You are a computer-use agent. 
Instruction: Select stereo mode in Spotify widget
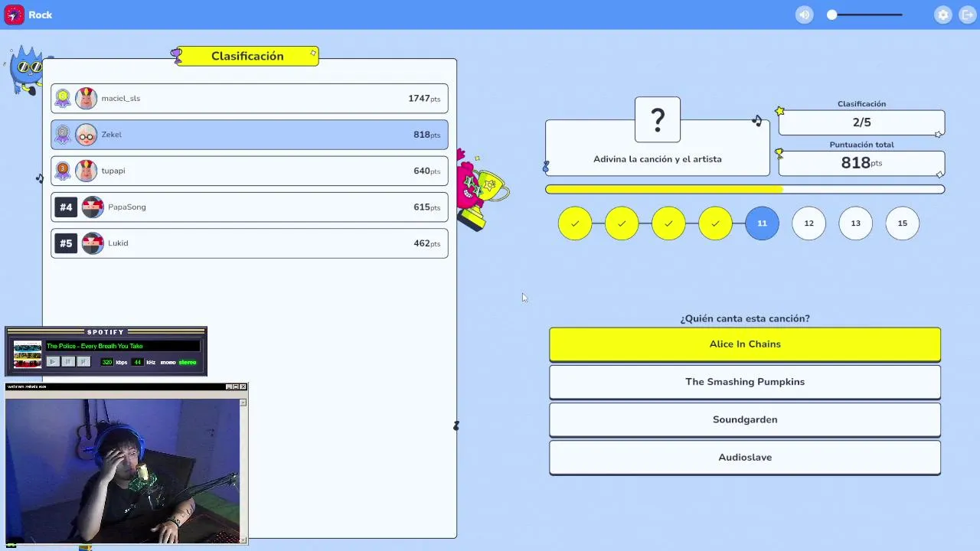point(188,362)
